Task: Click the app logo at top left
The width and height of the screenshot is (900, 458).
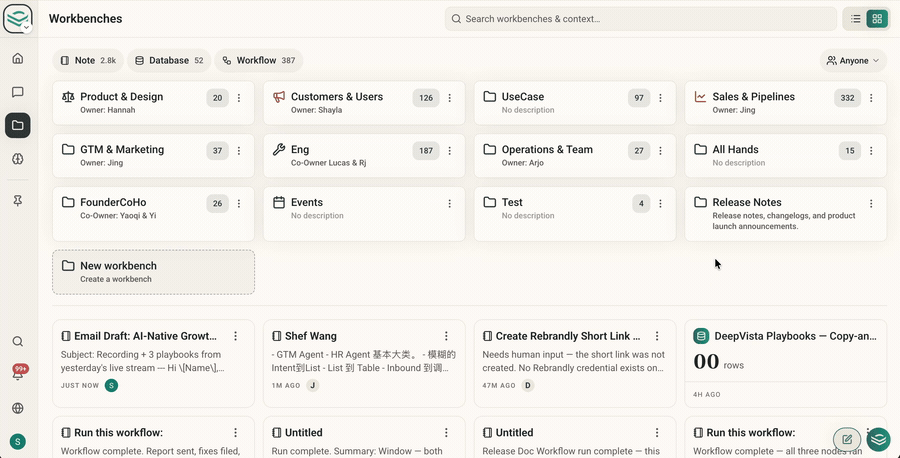Action: [x=17, y=18]
